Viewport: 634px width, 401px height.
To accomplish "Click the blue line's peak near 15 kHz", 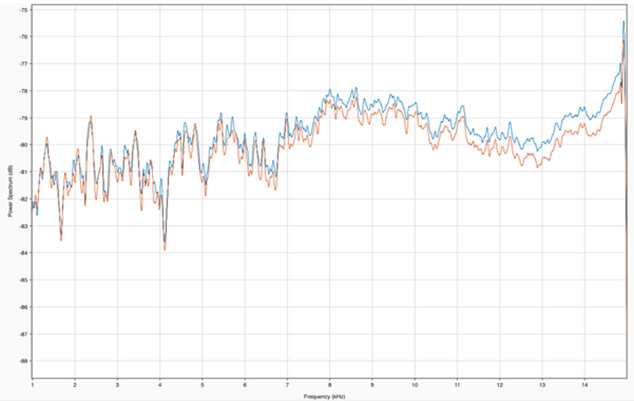I will 624,22.
